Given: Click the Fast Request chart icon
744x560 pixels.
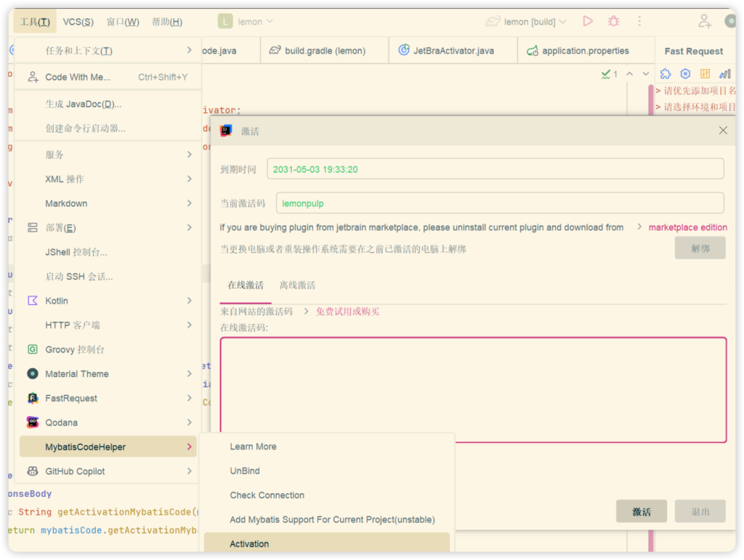Looking at the screenshot, I should [724, 74].
